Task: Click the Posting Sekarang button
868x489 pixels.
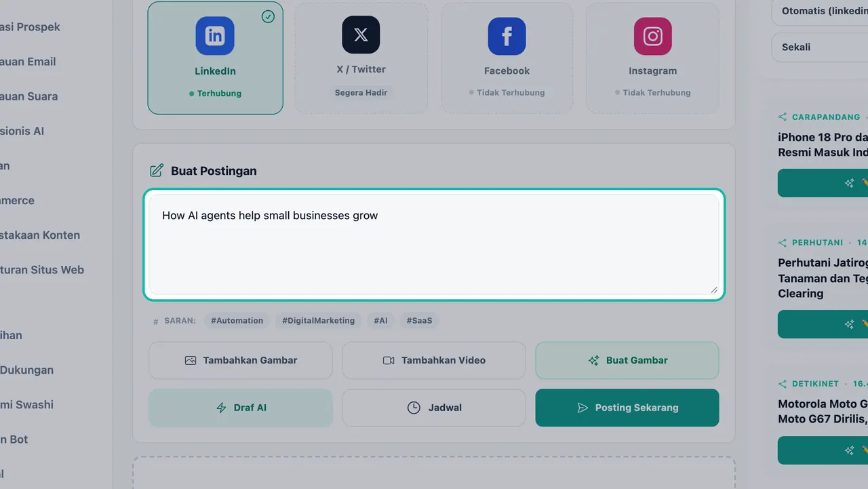Action: [x=627, y=408]
